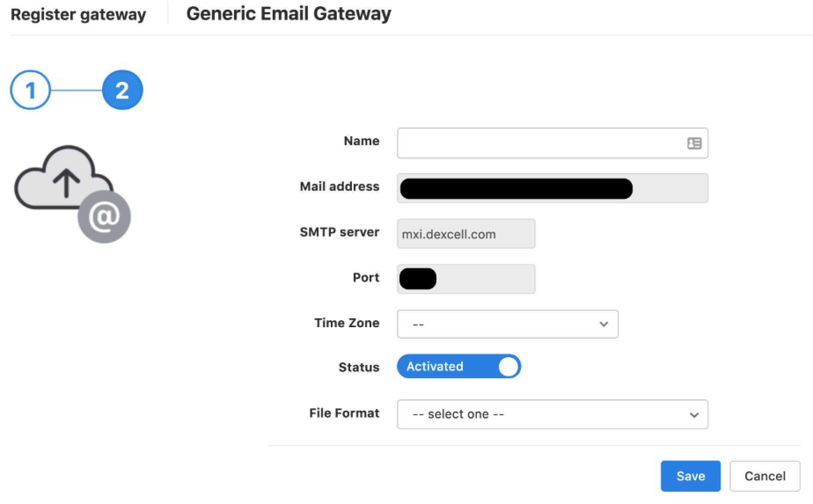Save the gateway configuration
Screen dimensions: 813x504
(x=691, y=476)
